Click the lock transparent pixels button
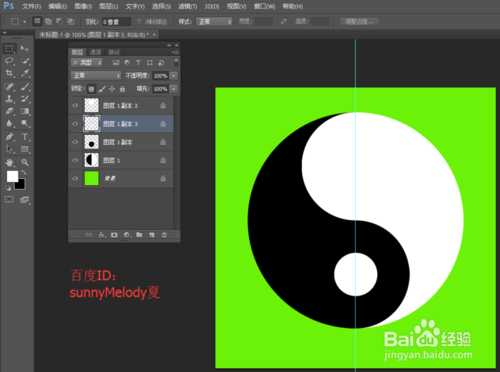Image resolution: width=500 pixels, height=372 pixels. point(91,89)
